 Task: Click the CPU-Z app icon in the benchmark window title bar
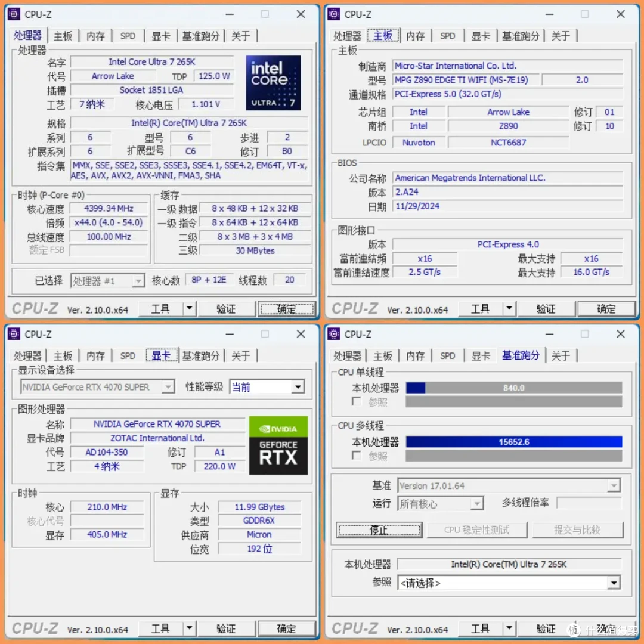333,333
